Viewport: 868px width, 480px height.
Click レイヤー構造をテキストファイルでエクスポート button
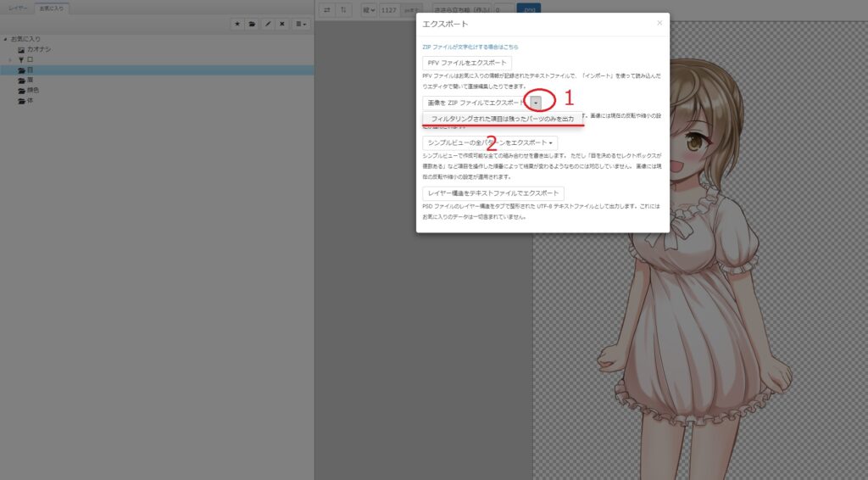(x=493, y=193)
